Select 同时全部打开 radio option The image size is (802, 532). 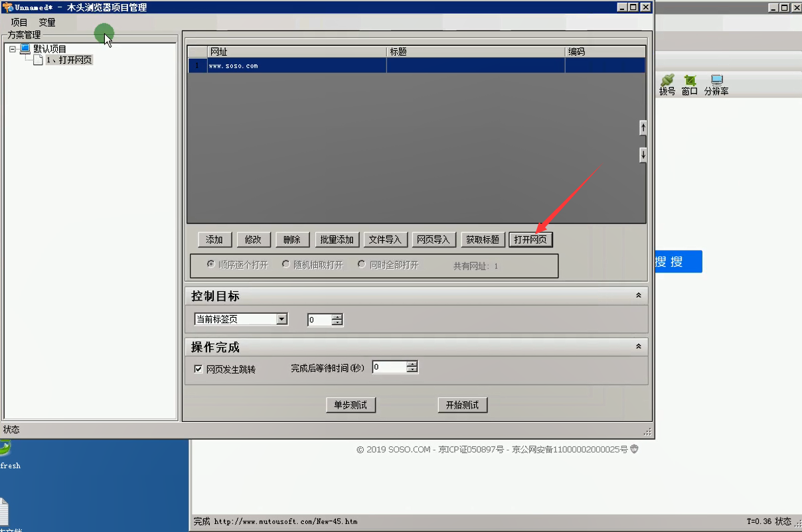pos(362,264)
